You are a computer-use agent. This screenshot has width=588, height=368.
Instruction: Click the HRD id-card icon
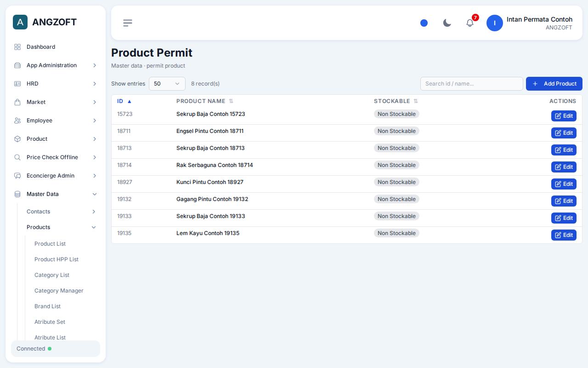point(17,84)
